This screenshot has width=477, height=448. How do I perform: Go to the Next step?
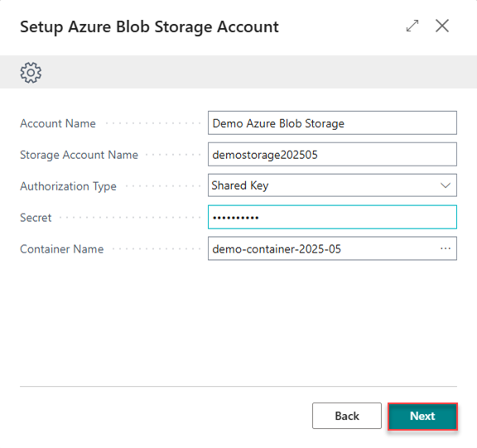pyautogui.click(x=422, y=416)
